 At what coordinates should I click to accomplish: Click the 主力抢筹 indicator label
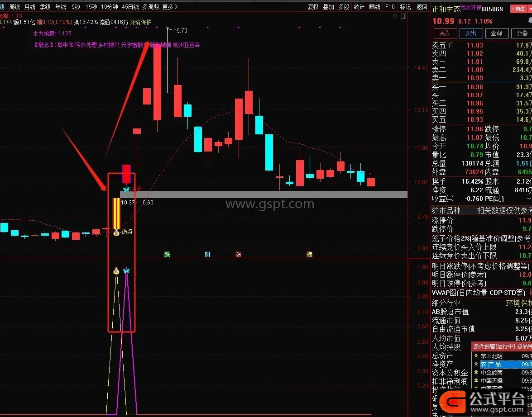[52, 33]
